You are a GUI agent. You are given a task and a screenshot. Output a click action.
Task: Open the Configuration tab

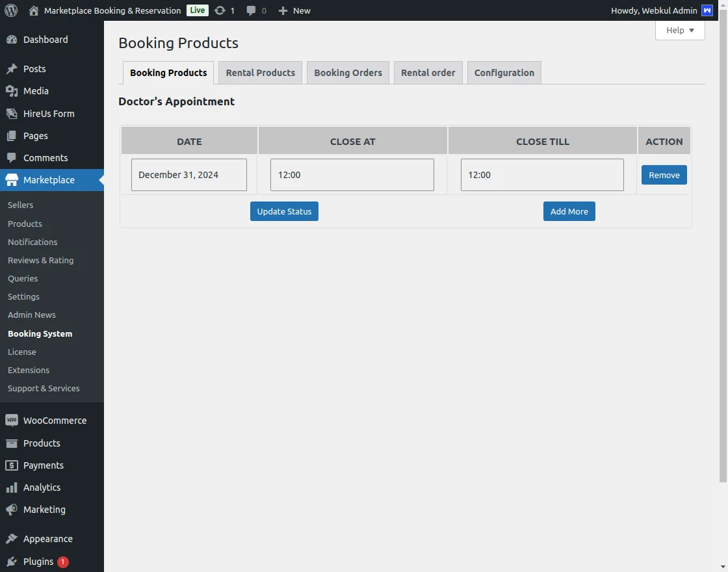point(504,73)
